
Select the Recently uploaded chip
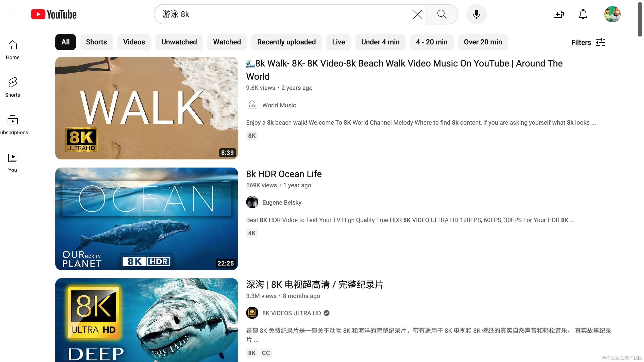(x=286, y=42)
